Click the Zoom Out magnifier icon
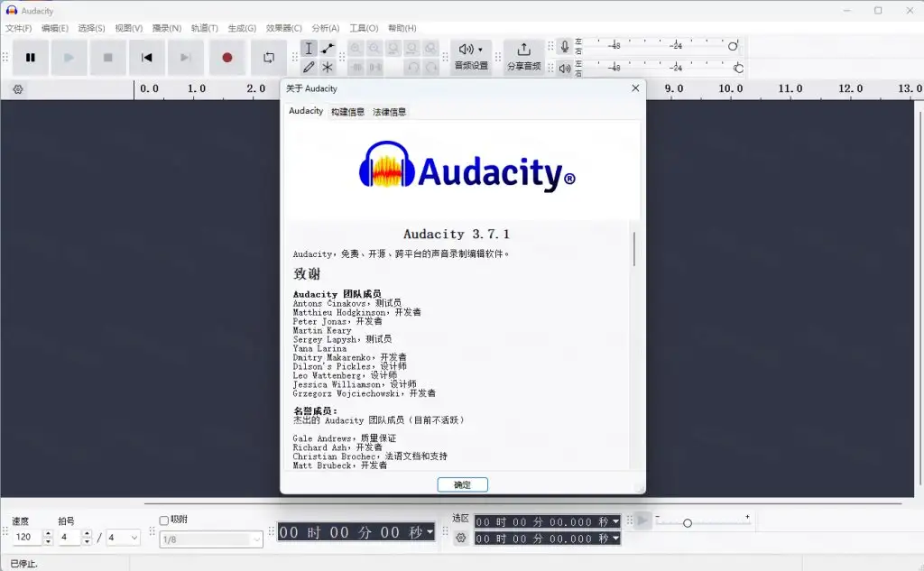 pyautogui.click(x=374, y=49)
